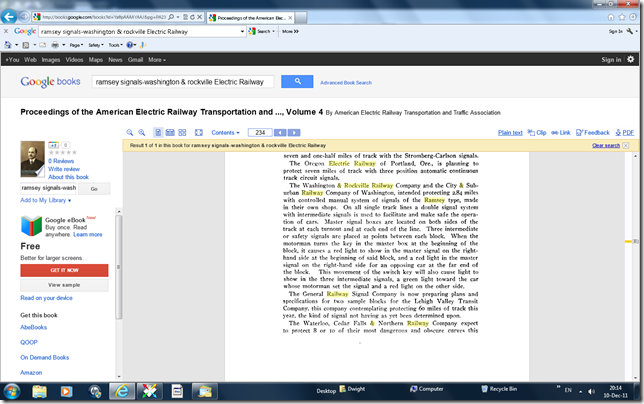The image size is (644, 404).
Task: Click the zoom out magnifier icon
Action: pos(130,132)
